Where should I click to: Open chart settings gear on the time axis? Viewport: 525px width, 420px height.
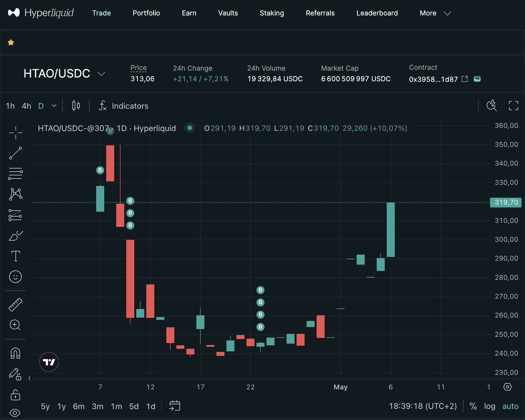(x=507, y=387)
